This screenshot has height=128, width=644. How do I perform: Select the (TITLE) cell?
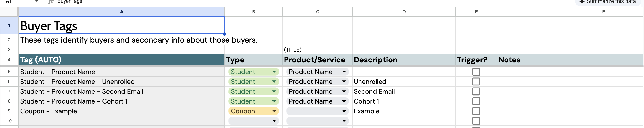[317, 50]
